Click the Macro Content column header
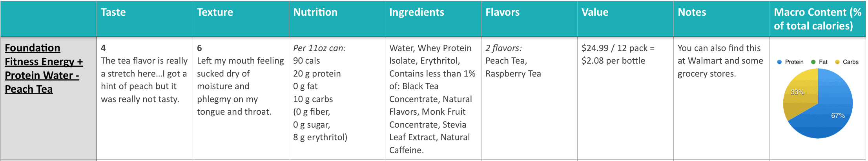 pos(818,18)
